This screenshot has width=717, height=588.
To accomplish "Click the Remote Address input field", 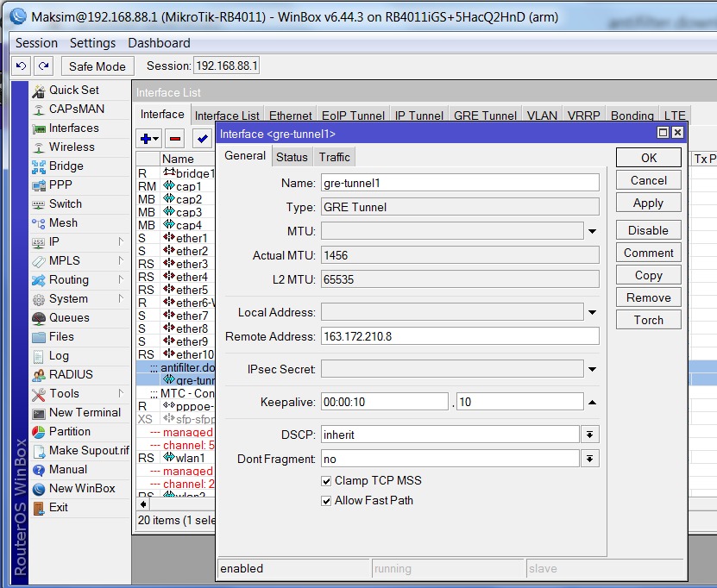I will pyautogui.click(x=460, y=336).
